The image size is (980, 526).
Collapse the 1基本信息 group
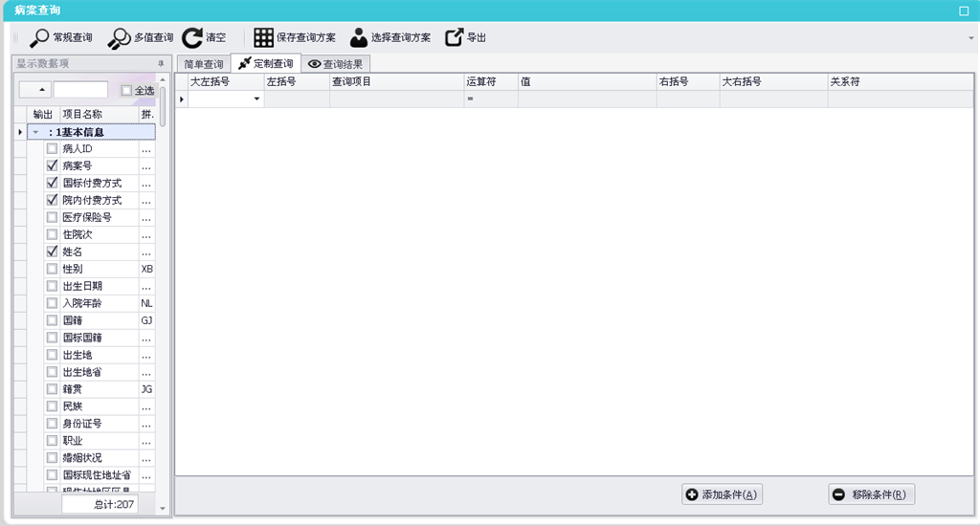(35, 132)
